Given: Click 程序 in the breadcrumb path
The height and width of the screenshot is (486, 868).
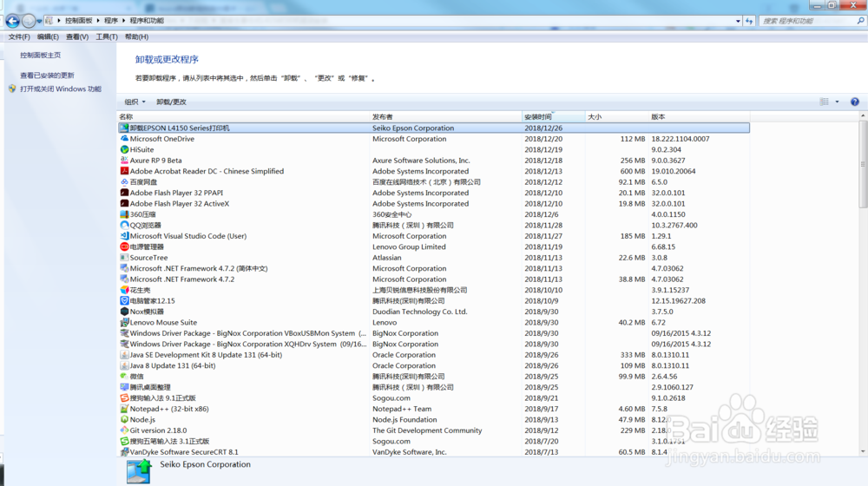Looking at the screenshot, I should click(x=111, y=21).
